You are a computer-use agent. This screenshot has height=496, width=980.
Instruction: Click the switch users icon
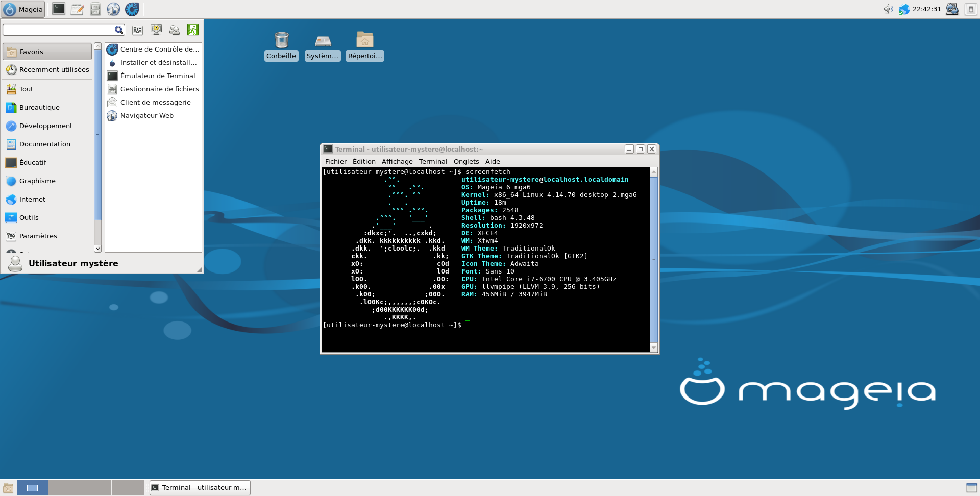pos(175,30)
